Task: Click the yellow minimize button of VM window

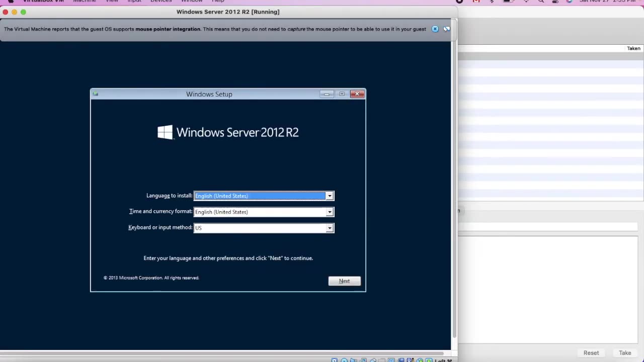Action: point(14,12)
